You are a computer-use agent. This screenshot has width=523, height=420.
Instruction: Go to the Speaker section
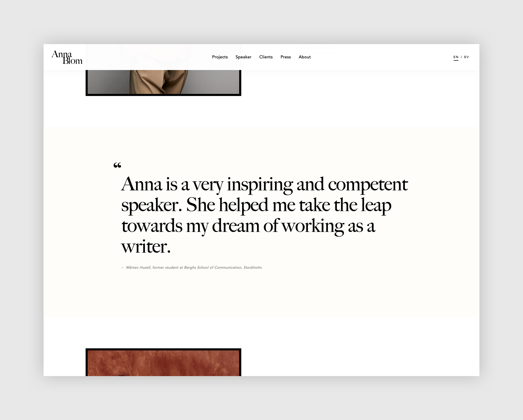[244, 57]
